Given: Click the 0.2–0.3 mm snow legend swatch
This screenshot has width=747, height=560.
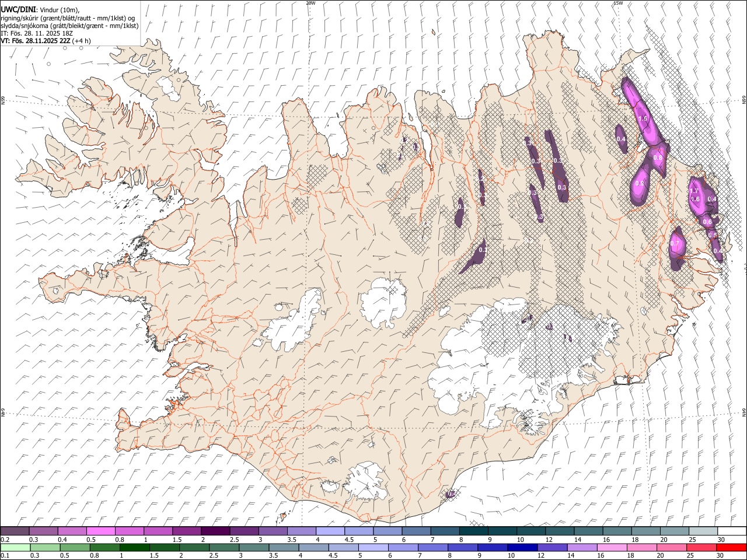Looking at the screenshot, I should coord(15,531).
